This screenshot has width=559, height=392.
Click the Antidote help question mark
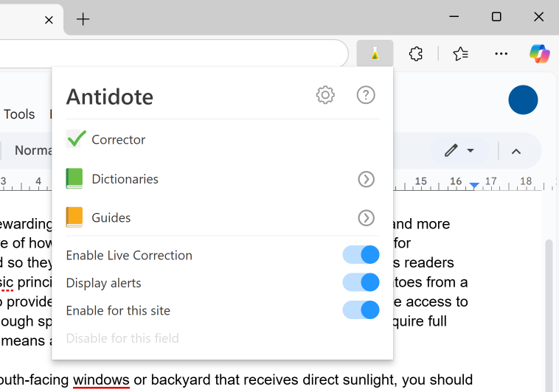(x=366, y=95)
